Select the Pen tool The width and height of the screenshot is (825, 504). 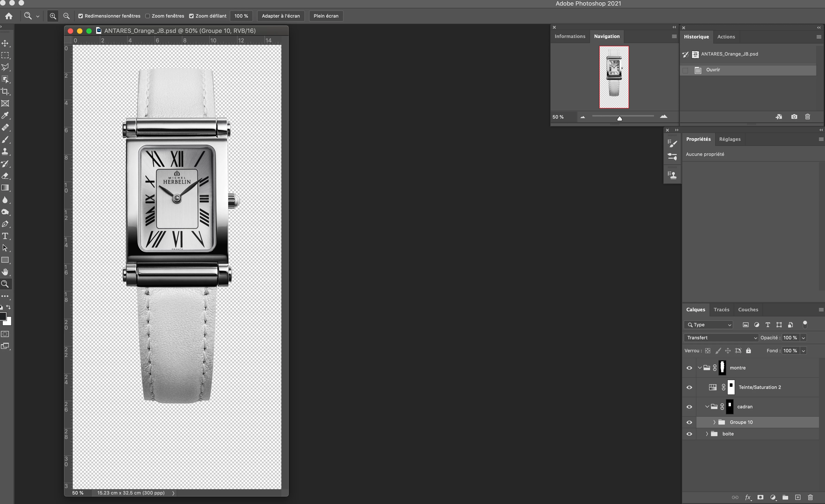(x=5, y=224)
